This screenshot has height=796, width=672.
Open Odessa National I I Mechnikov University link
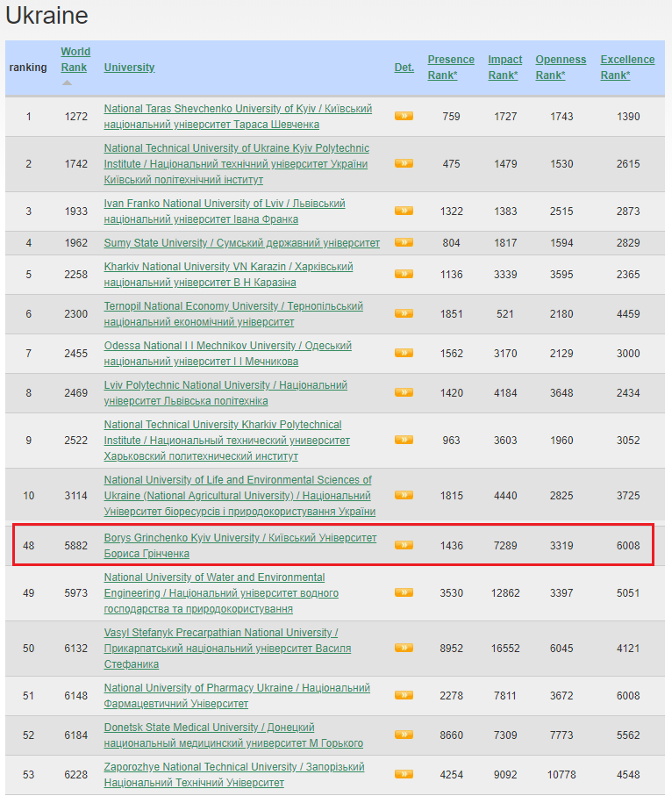pos(227,354)
